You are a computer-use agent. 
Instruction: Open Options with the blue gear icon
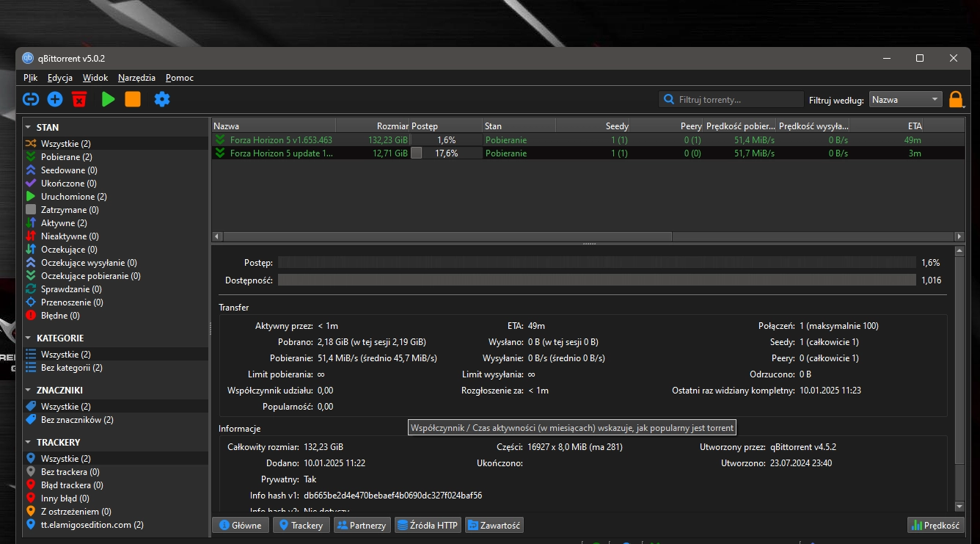(x=162, y=99)
